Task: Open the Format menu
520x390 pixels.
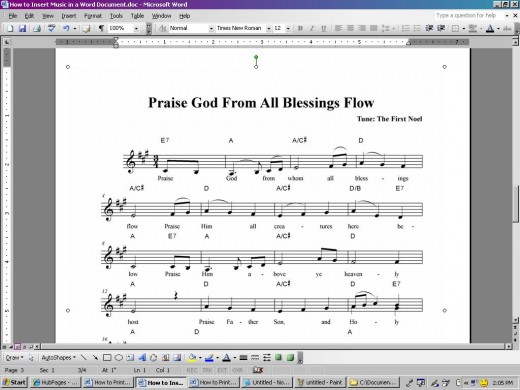Action: (93, 16)
